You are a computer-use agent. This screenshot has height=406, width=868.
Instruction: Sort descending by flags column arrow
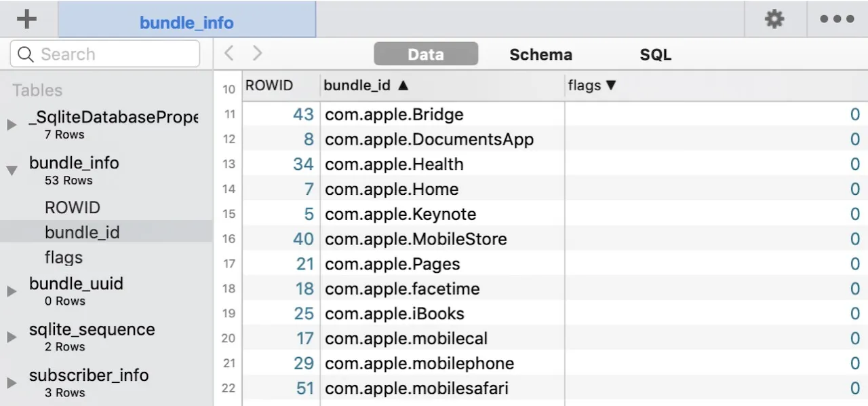(610, 86)
